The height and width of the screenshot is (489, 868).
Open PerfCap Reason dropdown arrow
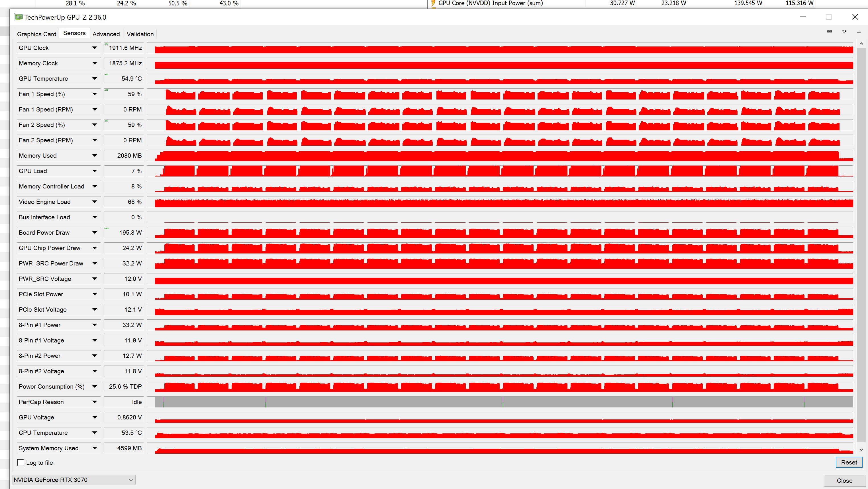95,402
